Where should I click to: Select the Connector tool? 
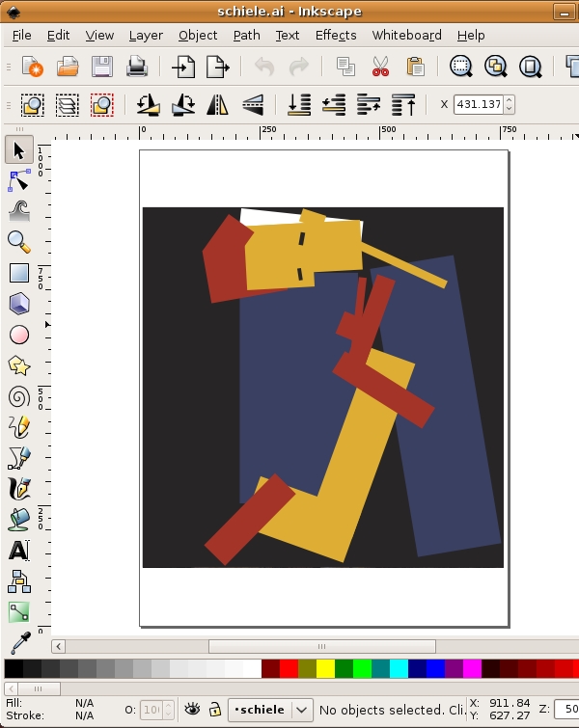pos(19,581)
